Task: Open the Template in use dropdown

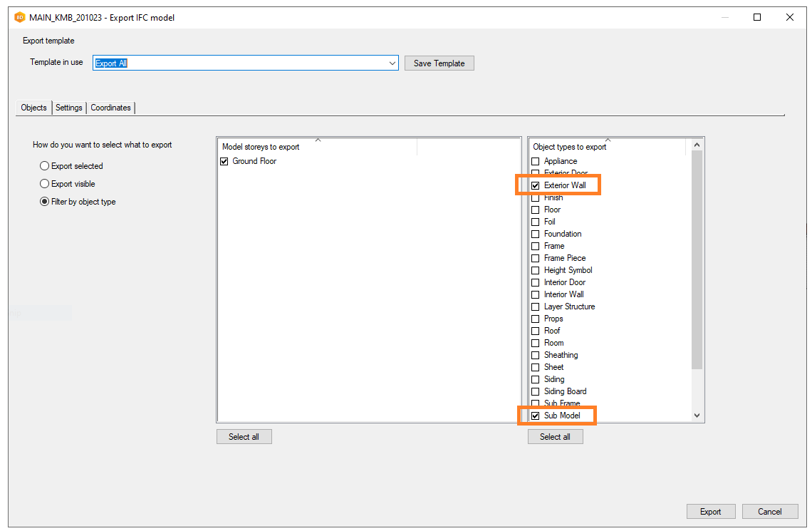Action: point(392,63)
